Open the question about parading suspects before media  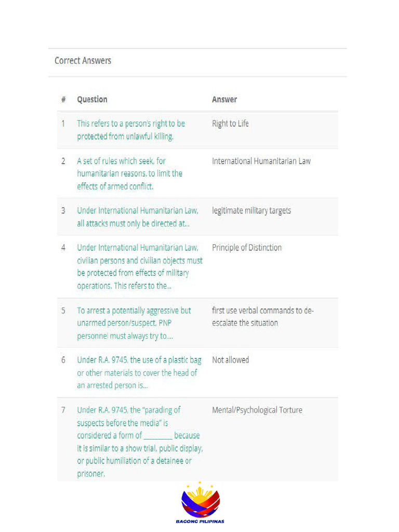(140, 442)
